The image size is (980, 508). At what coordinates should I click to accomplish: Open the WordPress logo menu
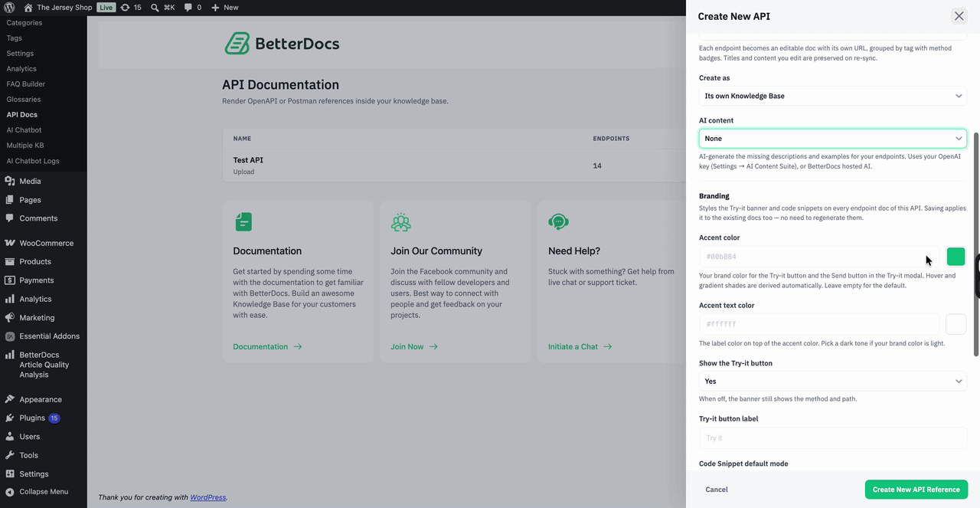(x=9, y=7)
